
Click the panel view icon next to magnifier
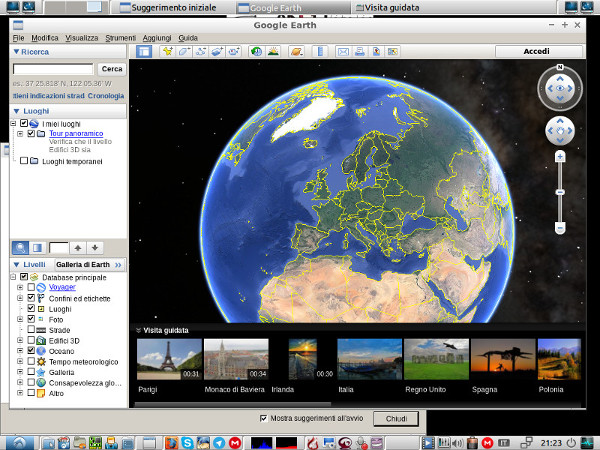tap(38, 248)
